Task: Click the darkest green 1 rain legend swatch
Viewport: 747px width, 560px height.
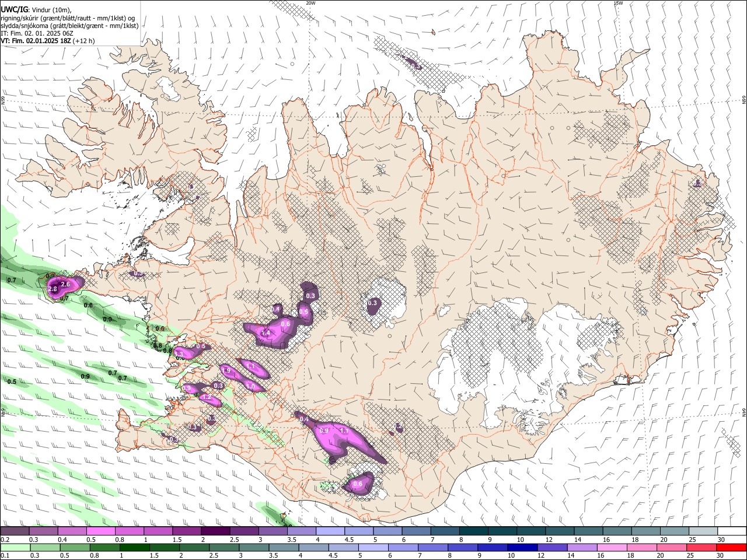Action: (134, 548)
